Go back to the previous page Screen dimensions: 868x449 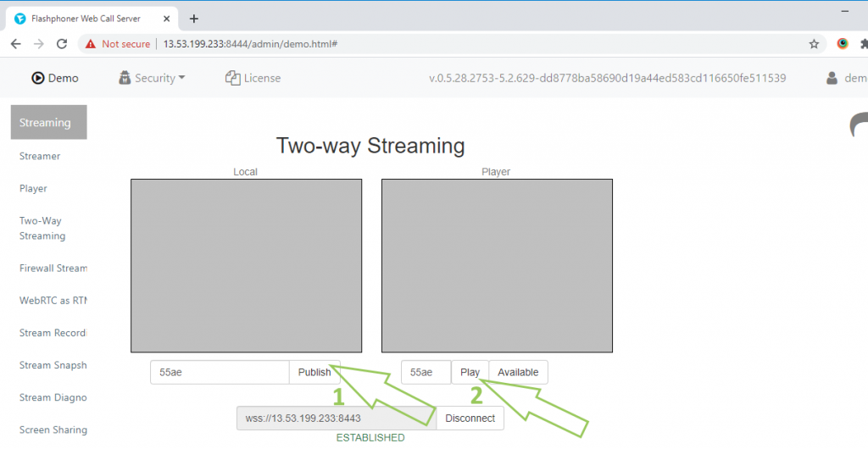point(15,44)
